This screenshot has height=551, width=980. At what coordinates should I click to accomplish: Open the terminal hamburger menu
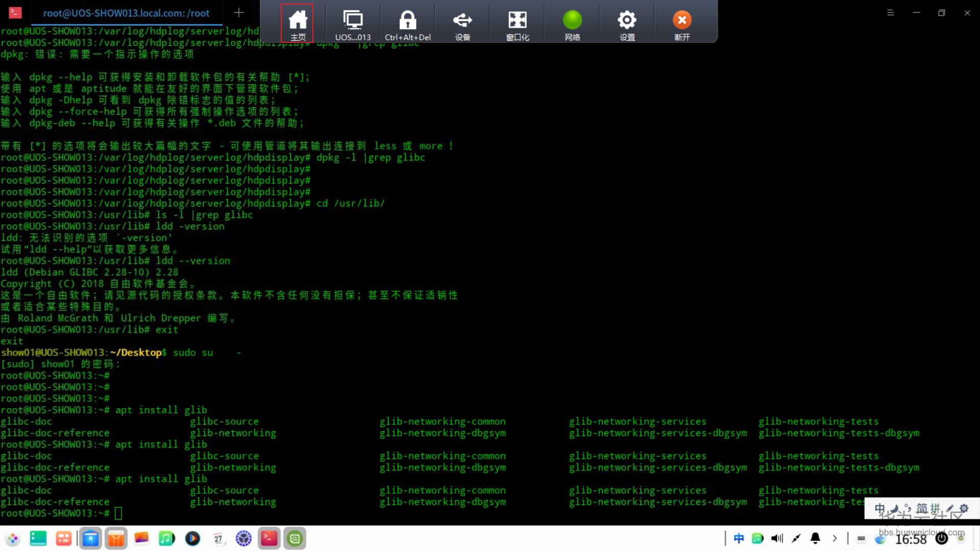(x=891, y=13)
